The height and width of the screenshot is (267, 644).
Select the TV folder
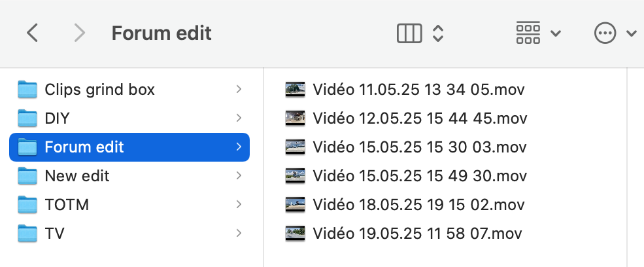pos(129,233)
